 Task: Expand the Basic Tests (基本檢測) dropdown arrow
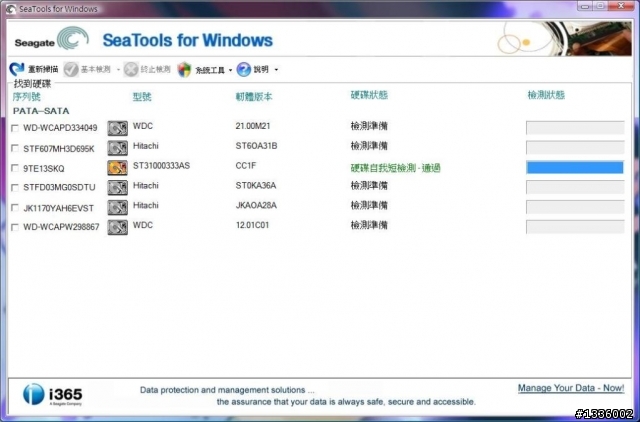[118, 70]
